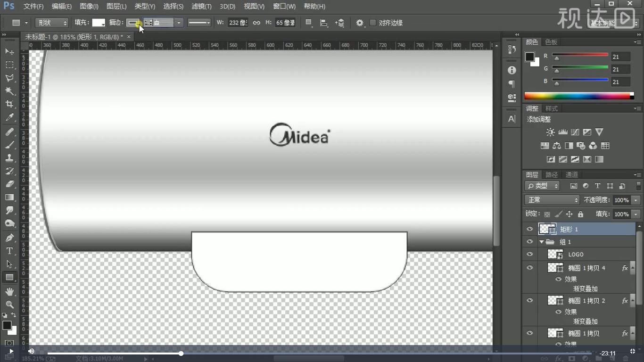The height and width of the screenshot is (362, 644).
Task: Switch to the 通道 tab
Action: click(x=571, y=174)
